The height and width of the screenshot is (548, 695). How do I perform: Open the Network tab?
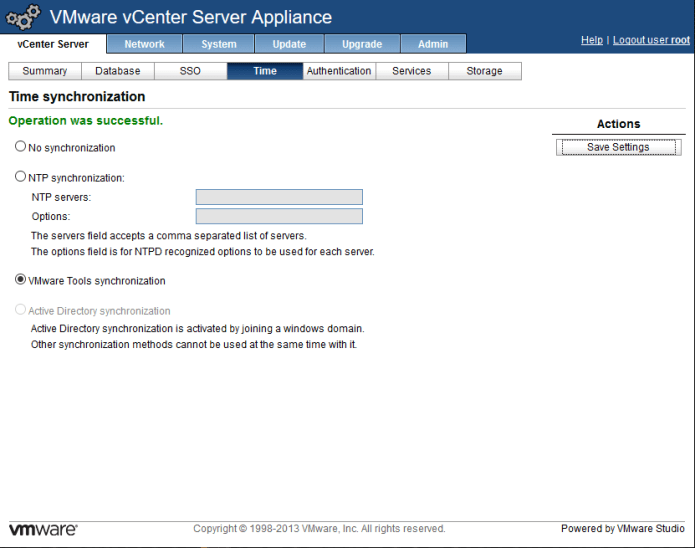(144, 44)
